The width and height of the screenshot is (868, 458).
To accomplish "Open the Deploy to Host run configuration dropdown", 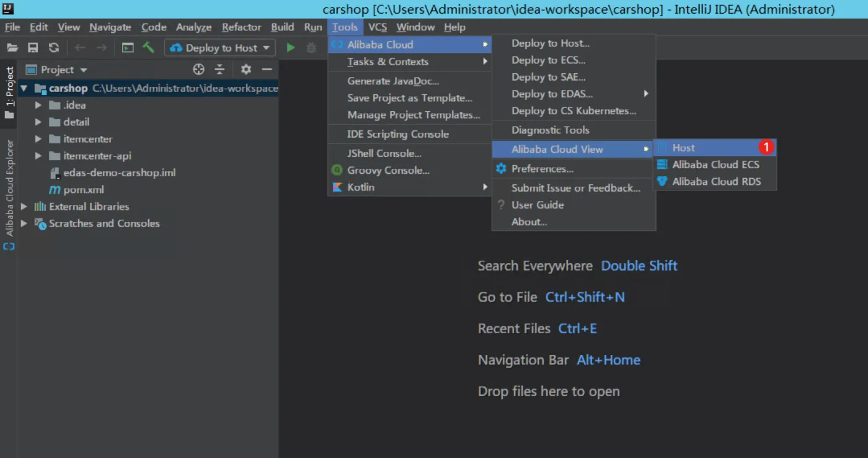I will [x=220, y=48].
